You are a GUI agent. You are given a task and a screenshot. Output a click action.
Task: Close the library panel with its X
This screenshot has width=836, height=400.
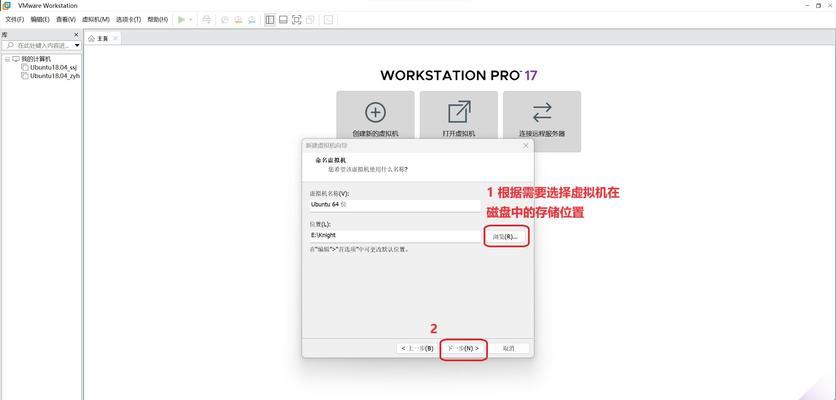(76, 35)
